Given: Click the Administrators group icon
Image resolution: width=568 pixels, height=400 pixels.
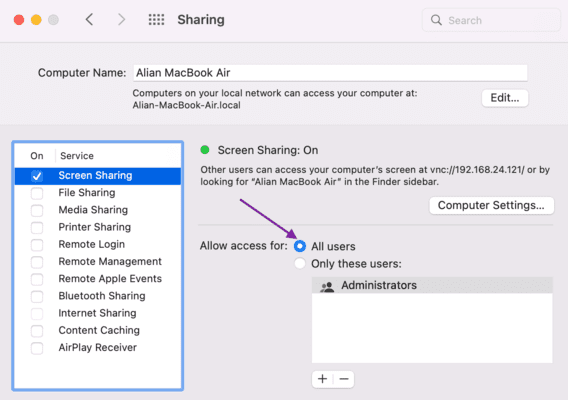Looking at the screenshot, I should 327,286.
